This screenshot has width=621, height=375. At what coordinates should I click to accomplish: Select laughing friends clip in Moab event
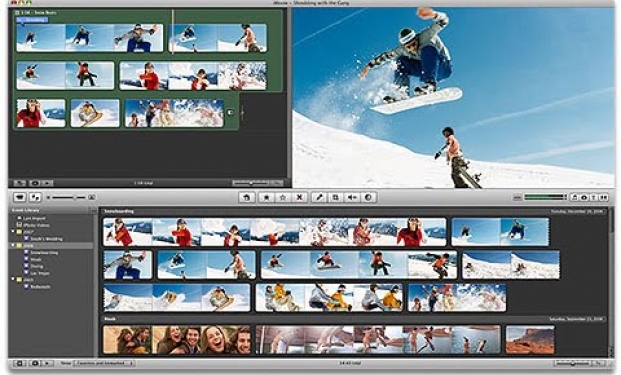177,340
